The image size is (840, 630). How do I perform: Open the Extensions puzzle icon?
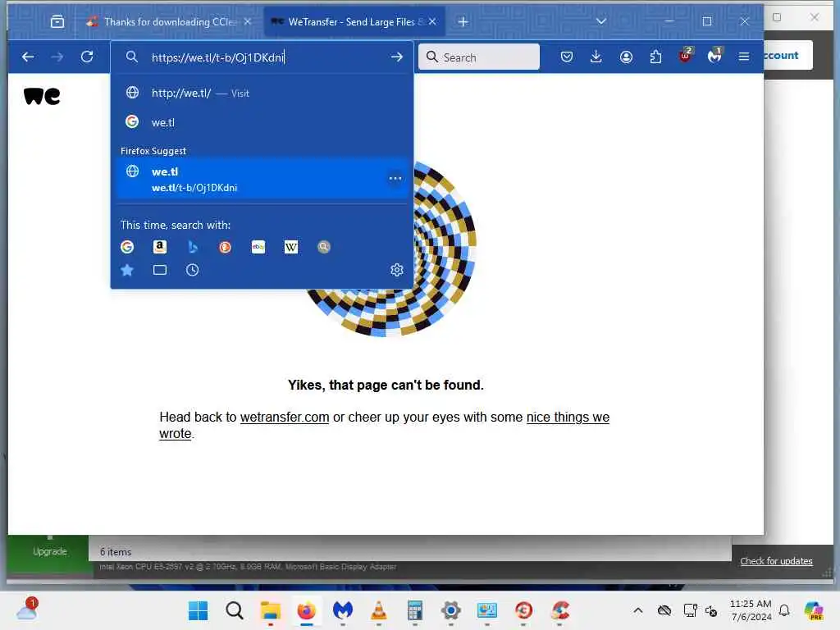point(655,57)
